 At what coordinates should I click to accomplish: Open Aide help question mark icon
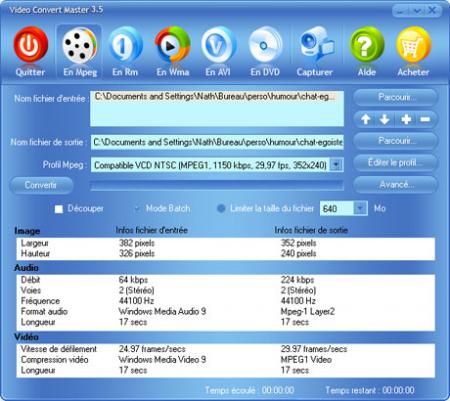[367, 45]
